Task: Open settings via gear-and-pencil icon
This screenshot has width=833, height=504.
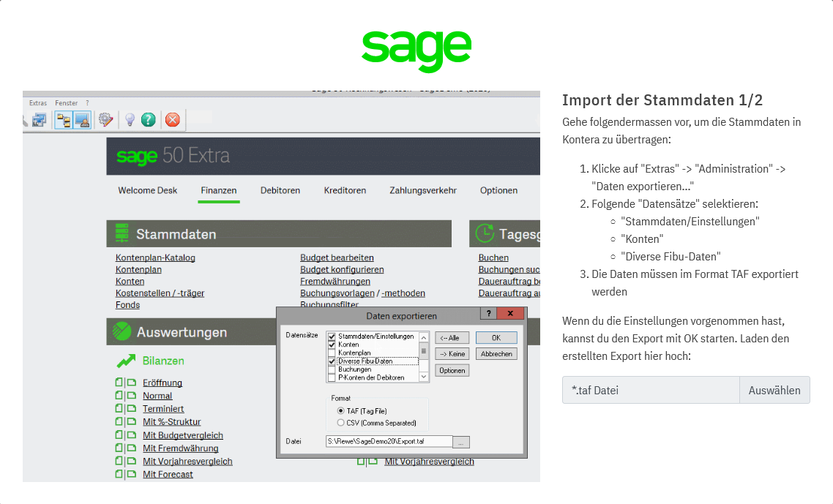Action: 105,120
